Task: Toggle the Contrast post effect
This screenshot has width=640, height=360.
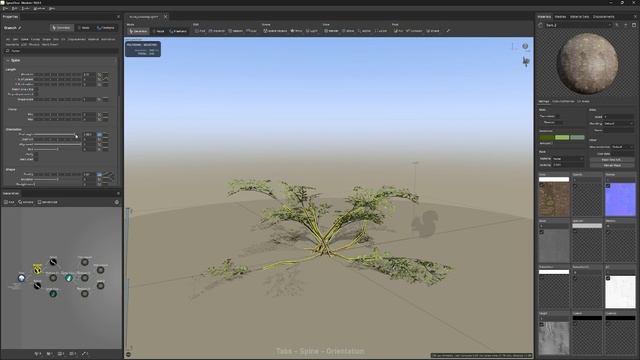Action: click(414, 31)
